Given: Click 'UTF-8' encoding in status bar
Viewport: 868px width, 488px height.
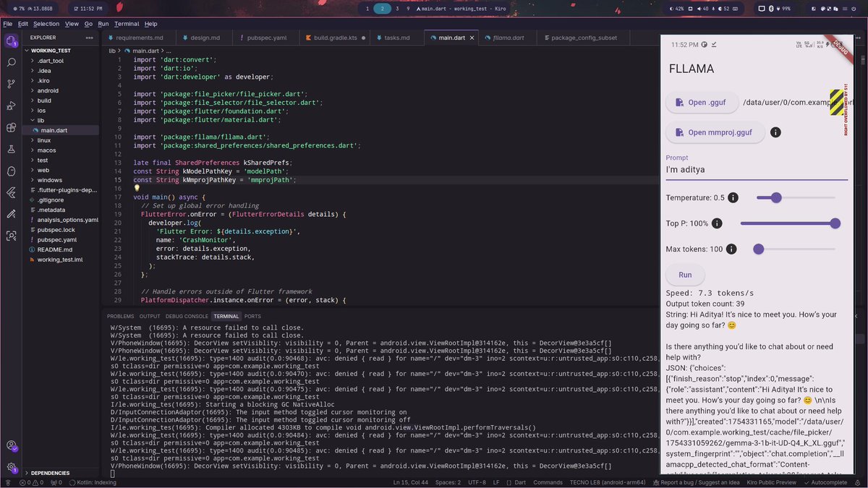Looking at the screenshot, I should (477, 482).
